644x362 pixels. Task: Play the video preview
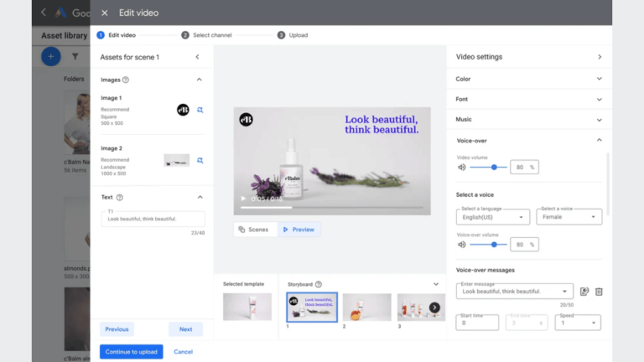(243, 199)
